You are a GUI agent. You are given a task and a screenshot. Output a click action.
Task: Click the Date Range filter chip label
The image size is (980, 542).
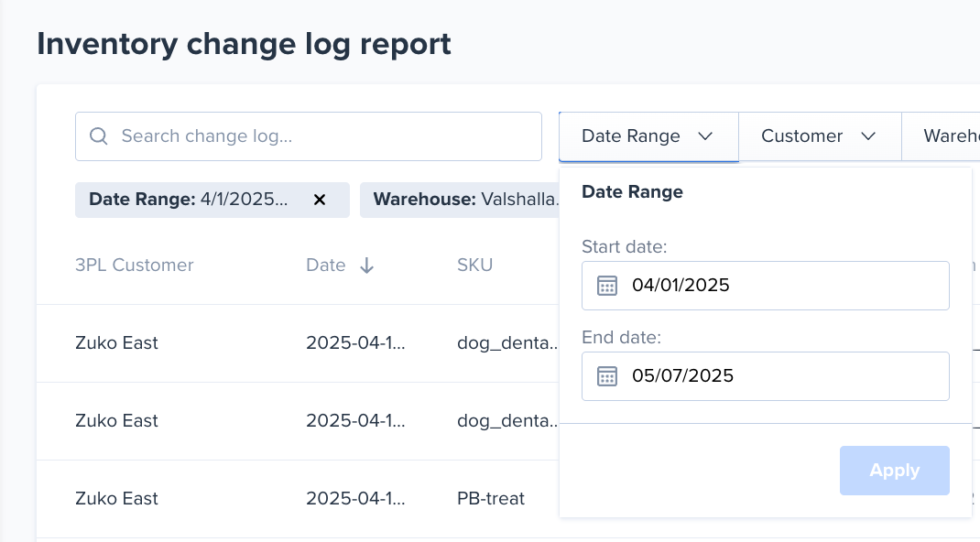(189, 200)
